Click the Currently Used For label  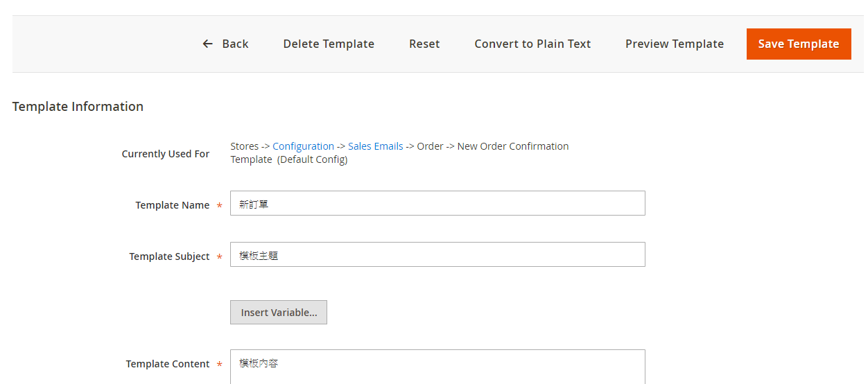166,154
